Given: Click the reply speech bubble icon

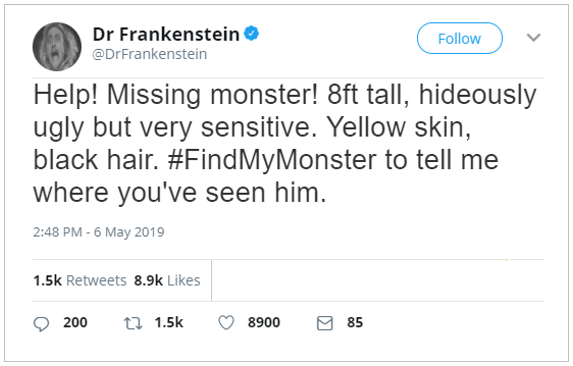Looking at the screenshot, I should pyautogui.click(x=41, y=324).
